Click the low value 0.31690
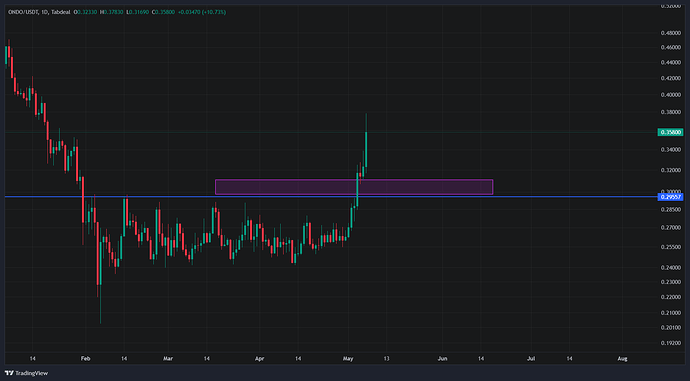The height and width of the screenshot is (381, 690). tap(139, 12)
